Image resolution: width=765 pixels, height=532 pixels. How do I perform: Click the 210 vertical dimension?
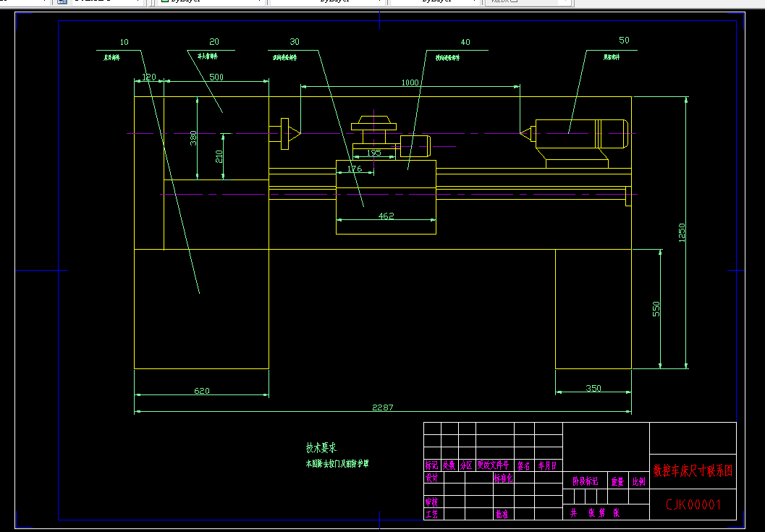219,156
